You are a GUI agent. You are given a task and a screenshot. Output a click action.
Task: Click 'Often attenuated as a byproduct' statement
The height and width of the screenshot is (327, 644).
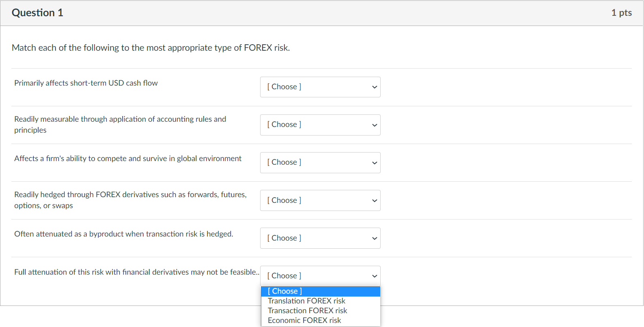(x=124, y=234)
